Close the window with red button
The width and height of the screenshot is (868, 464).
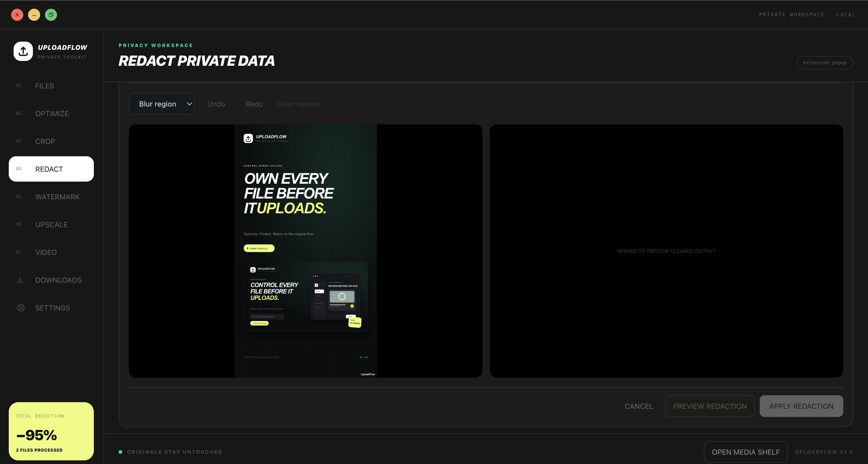pyautogui.click(x=17, y=15)
